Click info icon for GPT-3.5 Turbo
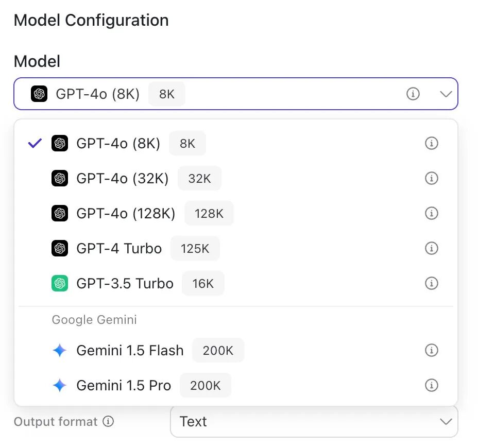The image size is (478, 448). click(431, 283)
